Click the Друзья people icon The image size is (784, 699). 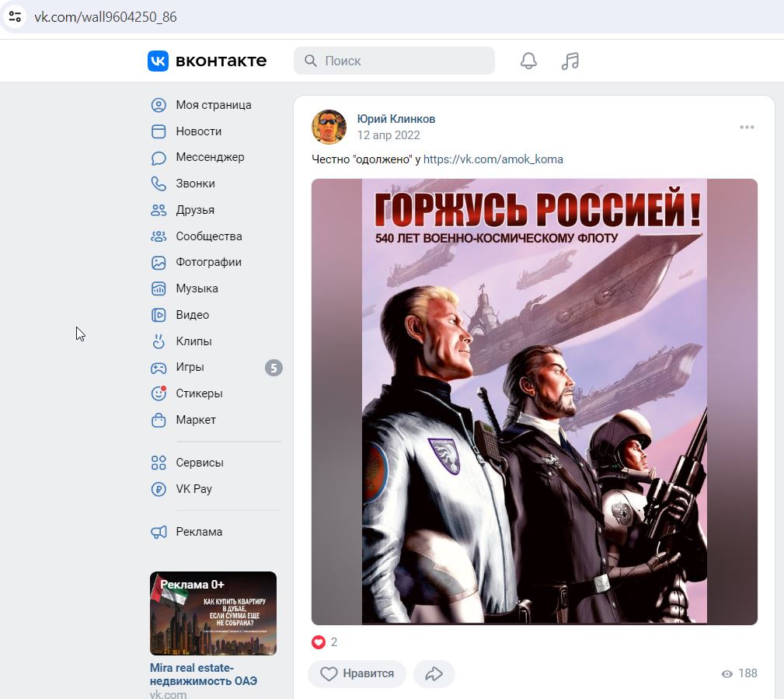point(159,210)
